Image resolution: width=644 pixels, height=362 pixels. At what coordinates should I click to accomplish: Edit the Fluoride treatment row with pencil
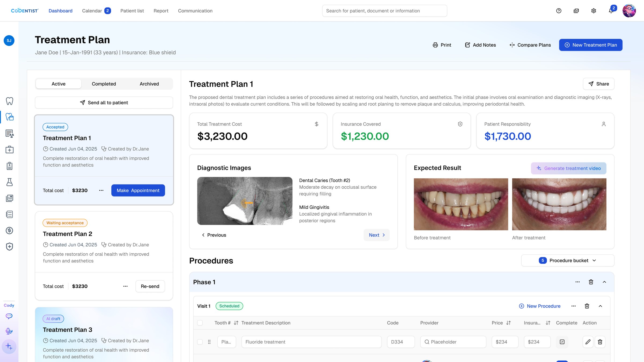click(x=588, y=342)
